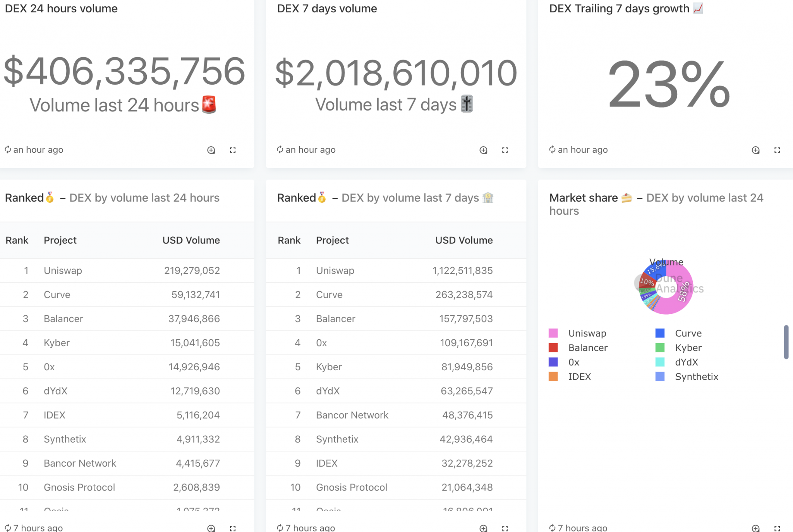Click add icon on DEX 24 hours volume card
Viewport: 793px width, 532px height.
pyautogui.click(x=211, y=150)
